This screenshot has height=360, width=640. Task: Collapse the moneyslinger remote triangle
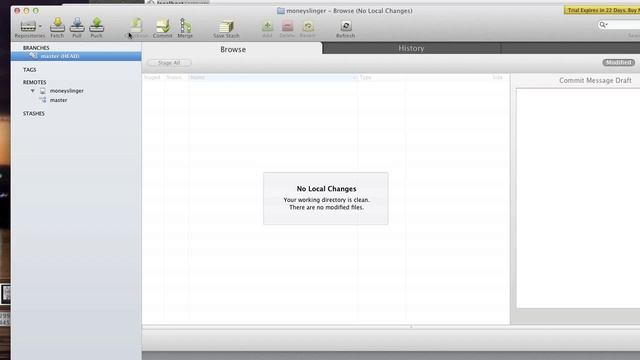point(33,91)
